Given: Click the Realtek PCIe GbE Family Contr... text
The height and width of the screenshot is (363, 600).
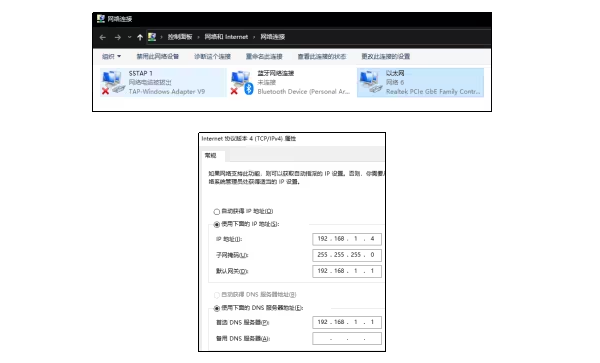Looking at the screenshot, I should point(433,91).
